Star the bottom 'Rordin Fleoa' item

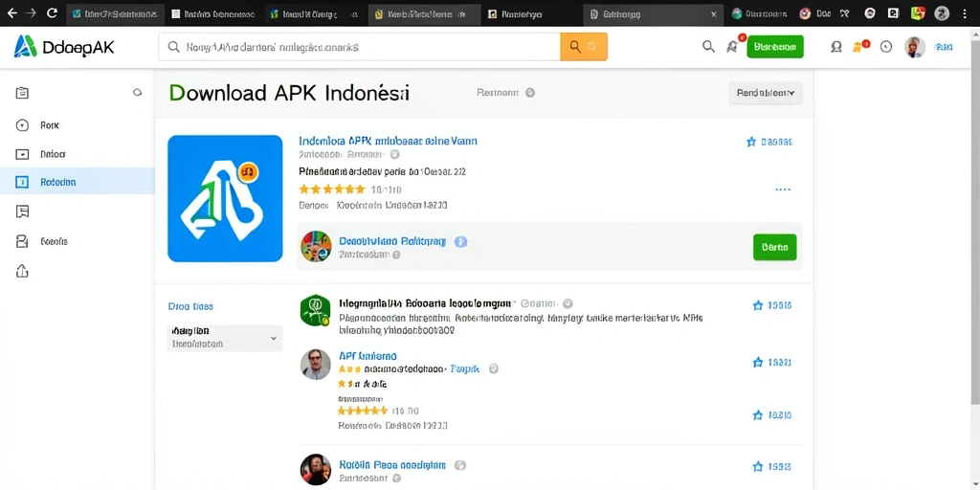[758, 466]
